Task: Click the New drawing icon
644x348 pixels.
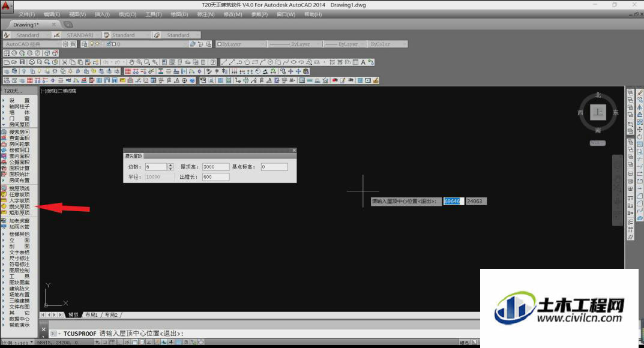Action: pos(7,62)
